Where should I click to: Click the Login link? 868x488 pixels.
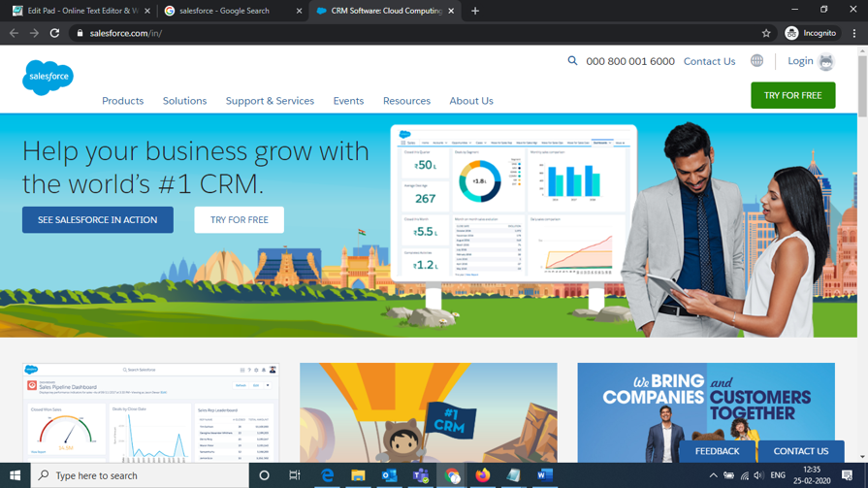click(x=800, y=61)
